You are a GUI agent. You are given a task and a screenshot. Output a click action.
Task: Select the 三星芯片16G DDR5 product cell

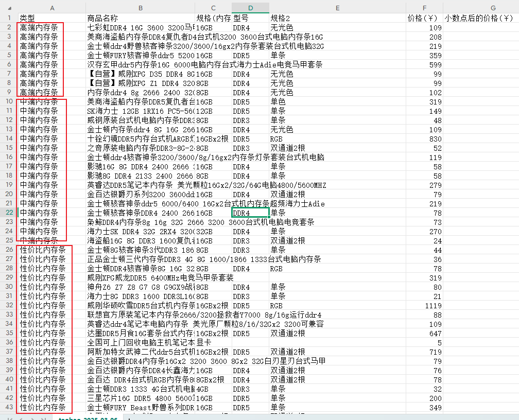coord(141,398)
